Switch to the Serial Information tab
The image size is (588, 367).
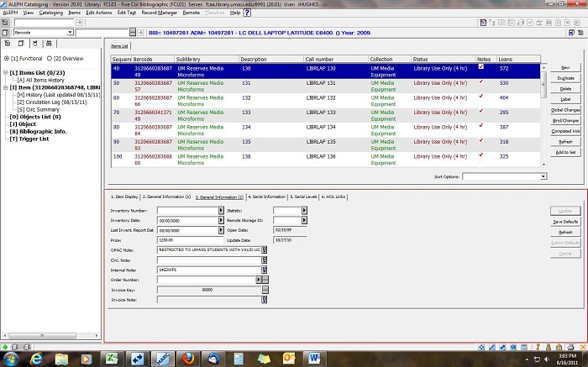[266, 197]
